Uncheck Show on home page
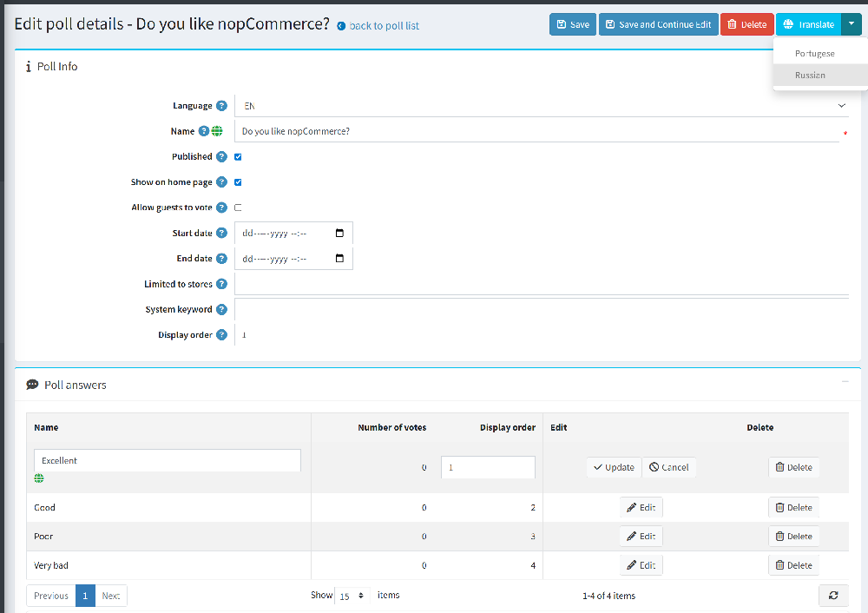The width and height of the screenshot is (868, 613). click(x=238, y=182)
